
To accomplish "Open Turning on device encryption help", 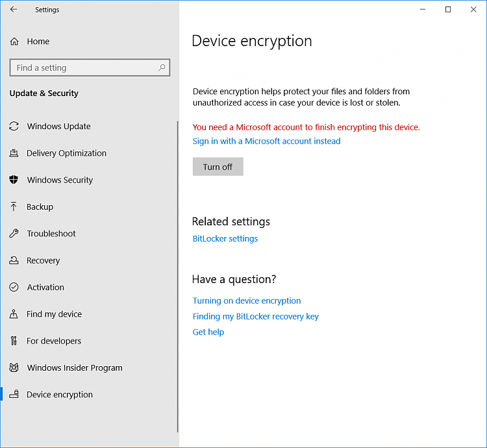I will (247, 301).
